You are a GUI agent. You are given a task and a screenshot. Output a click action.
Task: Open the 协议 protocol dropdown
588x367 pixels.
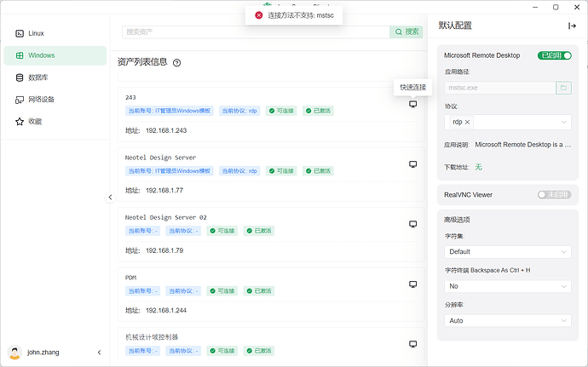(x=508, y=123)
